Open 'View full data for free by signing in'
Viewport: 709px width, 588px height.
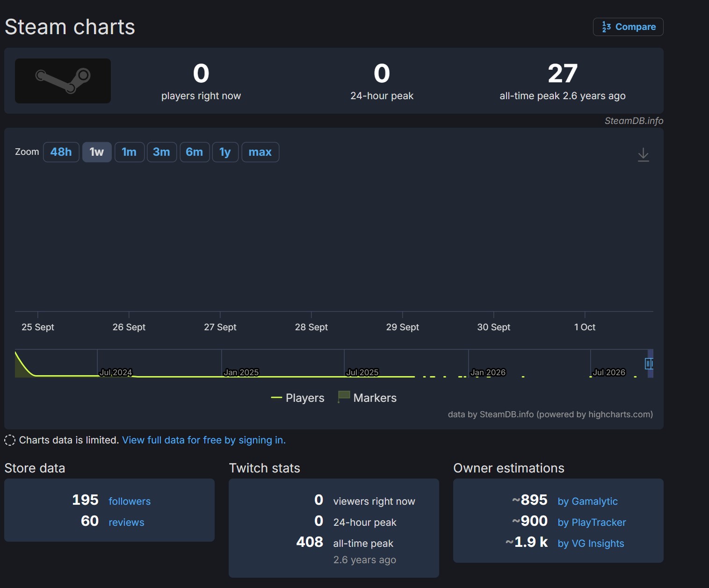coord(204,440)
